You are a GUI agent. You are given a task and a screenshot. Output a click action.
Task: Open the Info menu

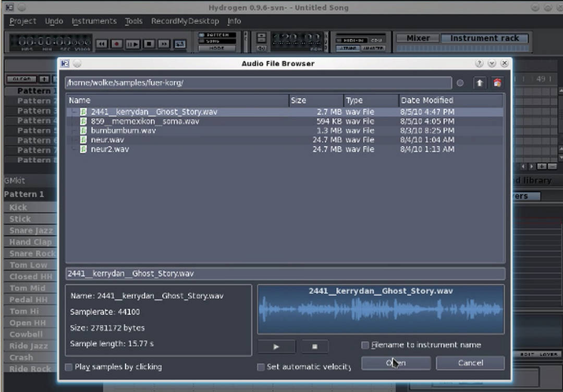coord(234,21)
